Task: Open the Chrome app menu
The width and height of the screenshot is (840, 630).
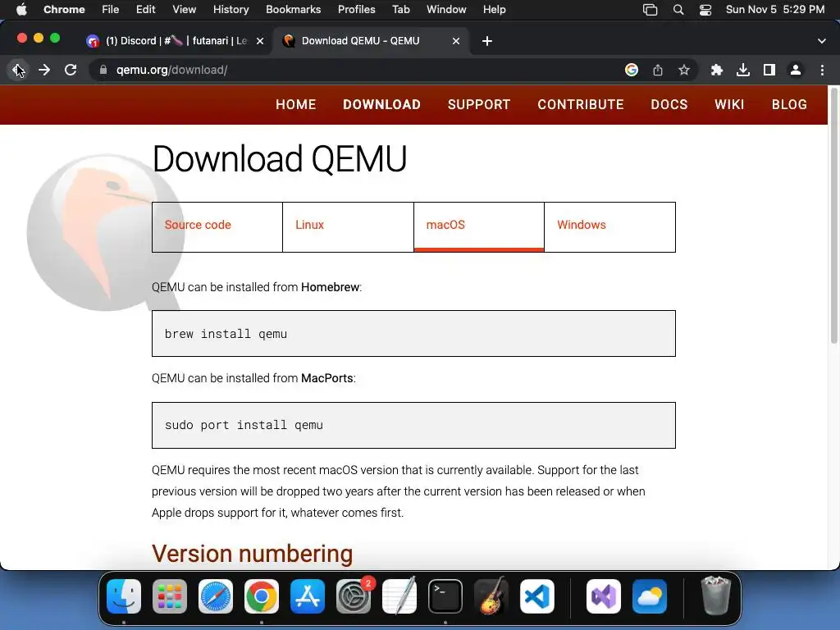Action: 64,10
